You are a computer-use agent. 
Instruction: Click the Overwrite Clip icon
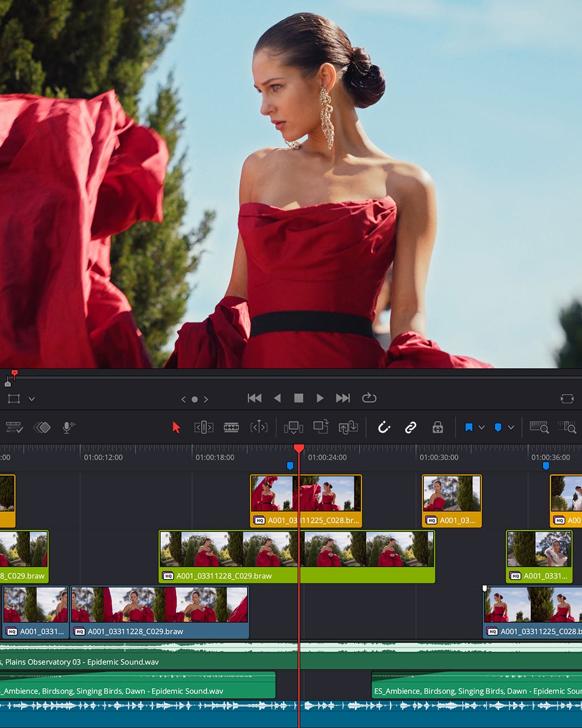point(321,427)
